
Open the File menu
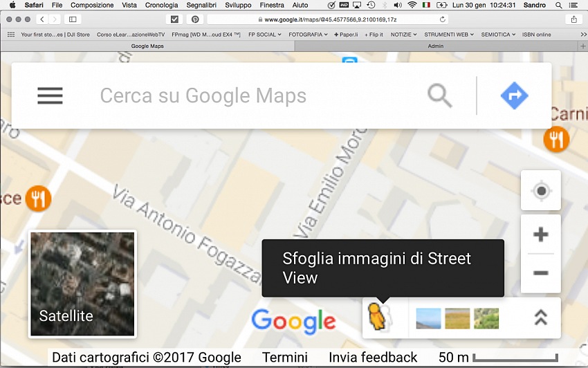pyautogui.click(x=57, y=6)
